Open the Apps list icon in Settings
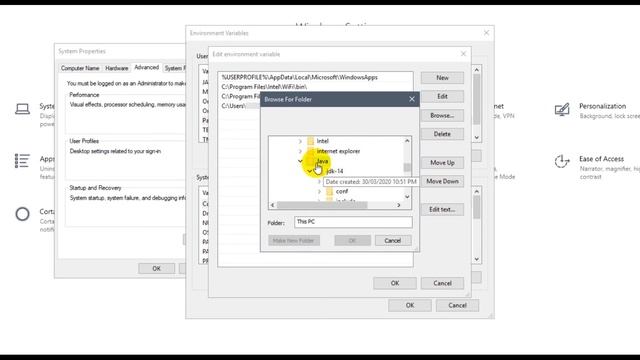 point(22,160)
